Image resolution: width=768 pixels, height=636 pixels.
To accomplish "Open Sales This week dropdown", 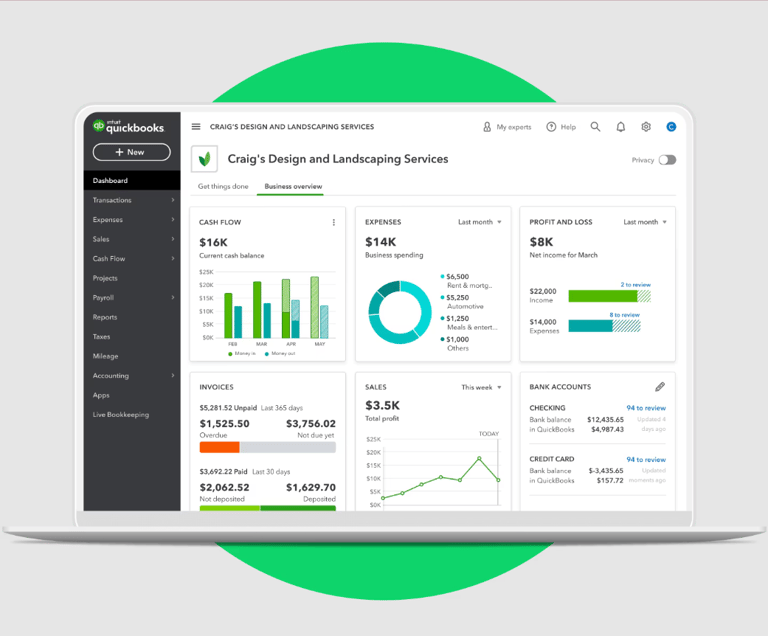I will (481, 387).
